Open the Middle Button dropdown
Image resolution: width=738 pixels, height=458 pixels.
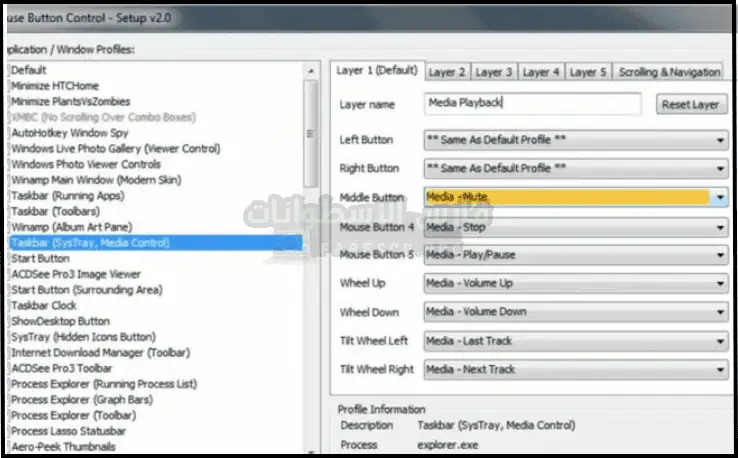(720, 198)
